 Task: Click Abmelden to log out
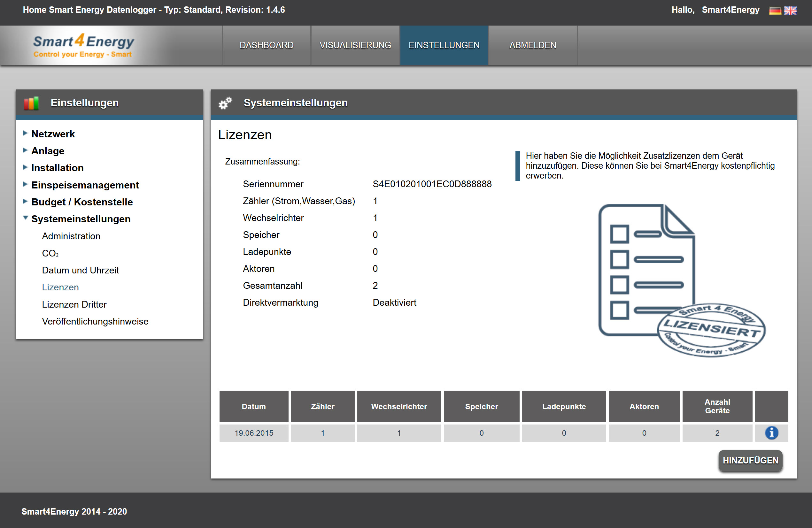point(533,45)
